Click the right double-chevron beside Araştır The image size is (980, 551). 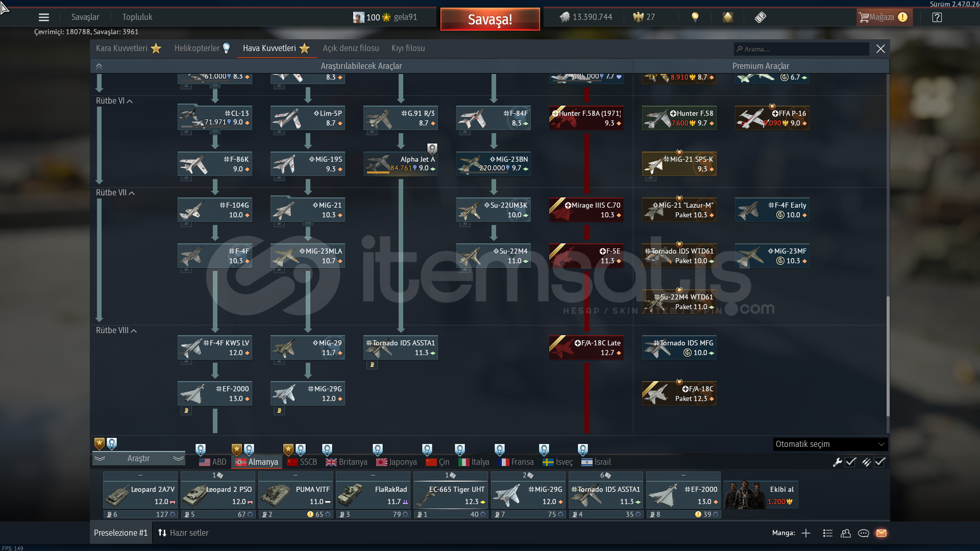[178, 459]
